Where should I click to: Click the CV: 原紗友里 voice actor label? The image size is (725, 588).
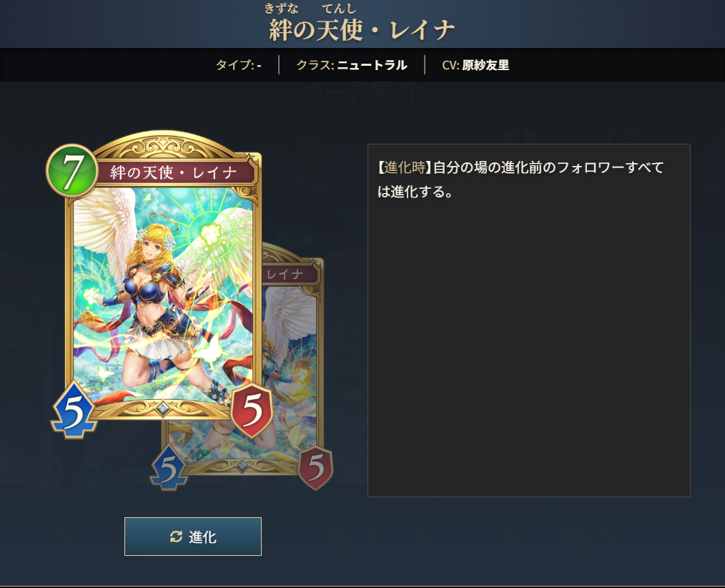coord(475,65)
